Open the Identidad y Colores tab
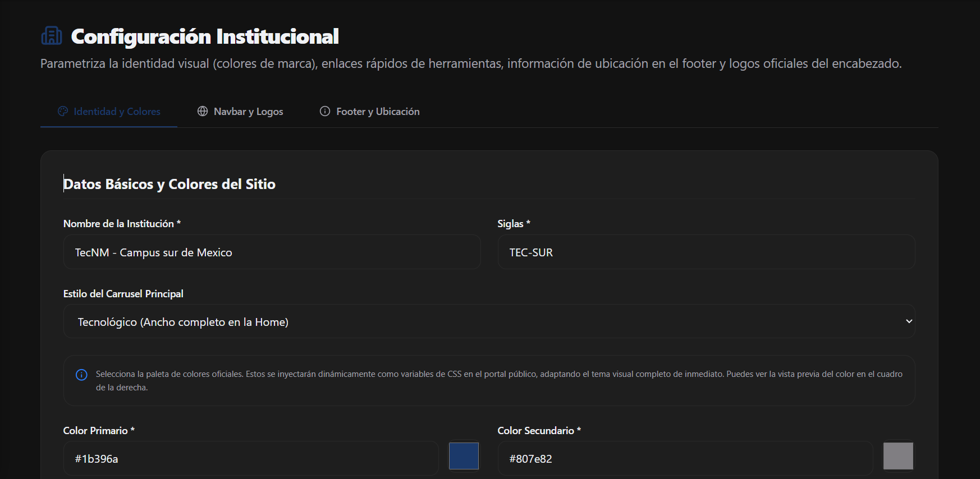The height and width of the screenshot is (479, 980). point(109,111)
